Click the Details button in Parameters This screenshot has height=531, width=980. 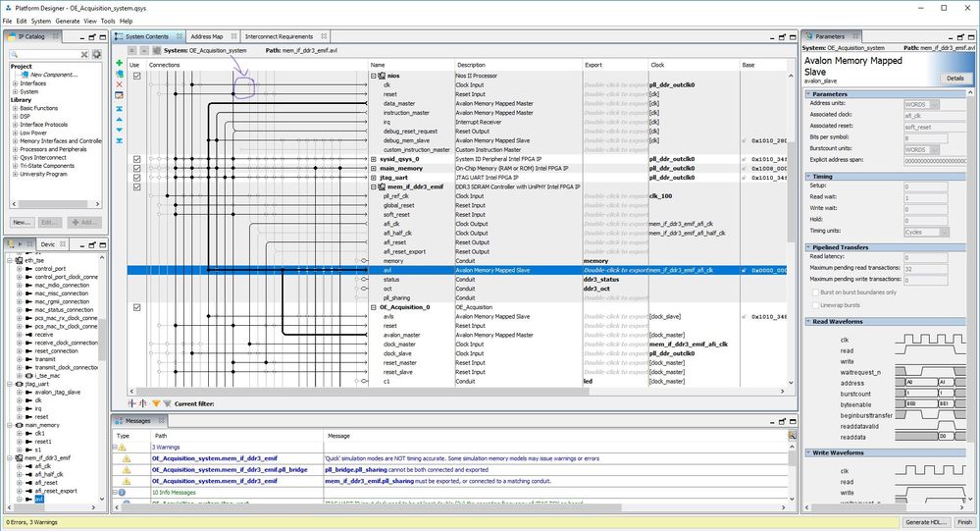[x=954, y=78]
